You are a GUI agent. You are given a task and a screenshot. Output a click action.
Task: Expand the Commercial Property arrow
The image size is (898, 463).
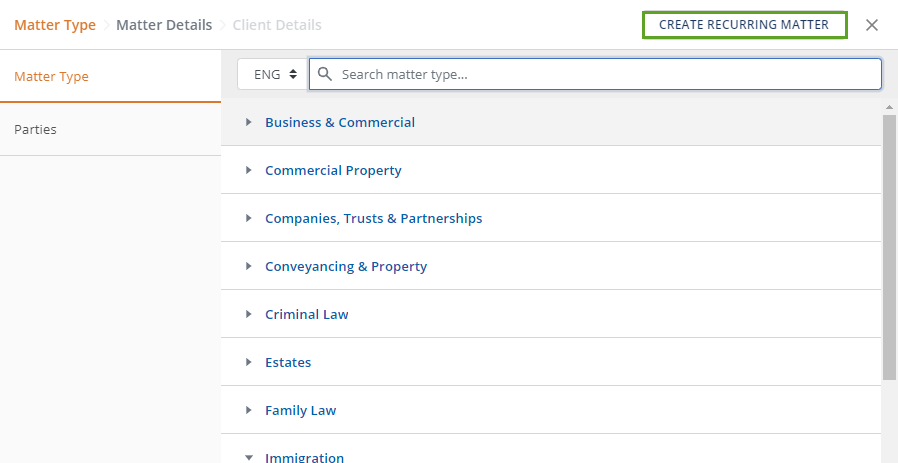click(249, 170)
